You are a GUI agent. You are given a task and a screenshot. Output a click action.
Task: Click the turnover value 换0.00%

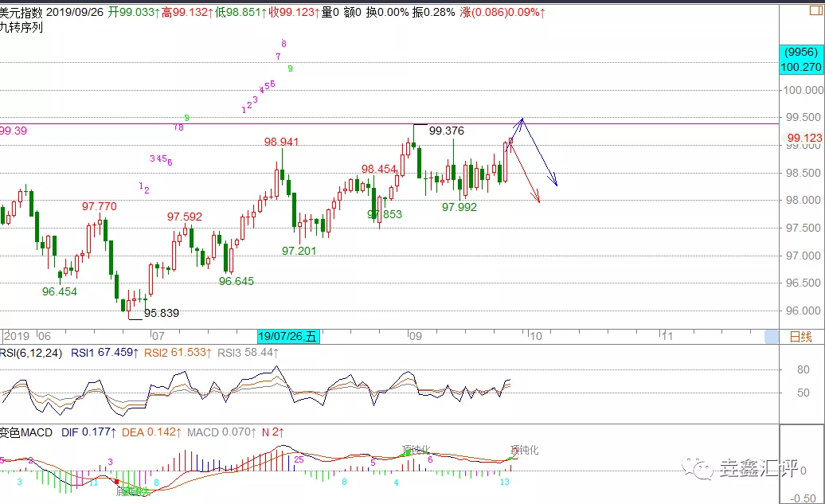(x=388, y=12)
